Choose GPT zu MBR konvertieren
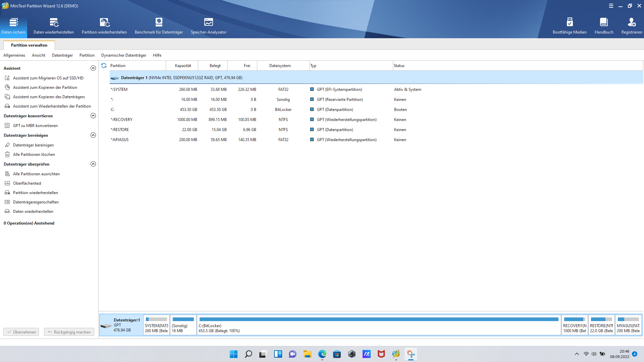The image size is (644, 362). click(x=35, y=125)
